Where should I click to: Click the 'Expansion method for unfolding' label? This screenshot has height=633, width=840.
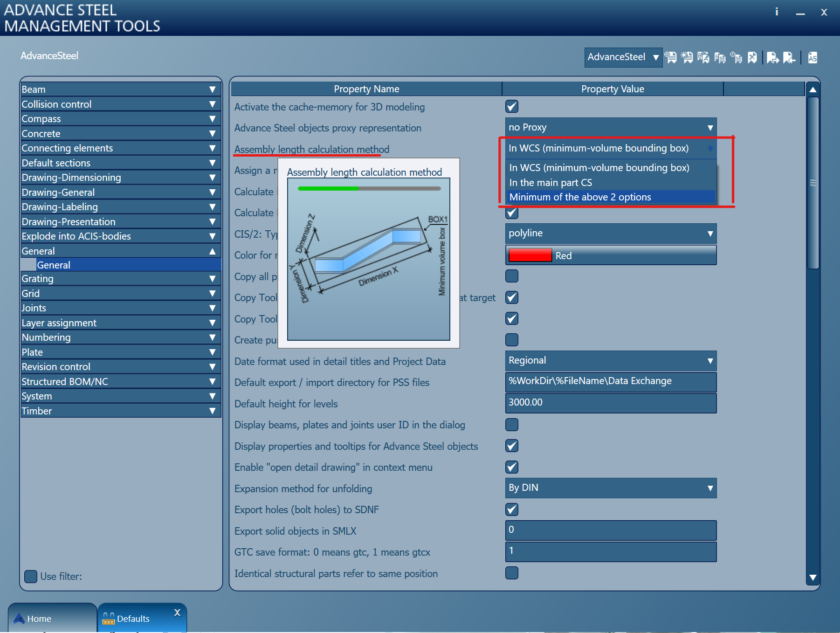click(x=303, y=489)
